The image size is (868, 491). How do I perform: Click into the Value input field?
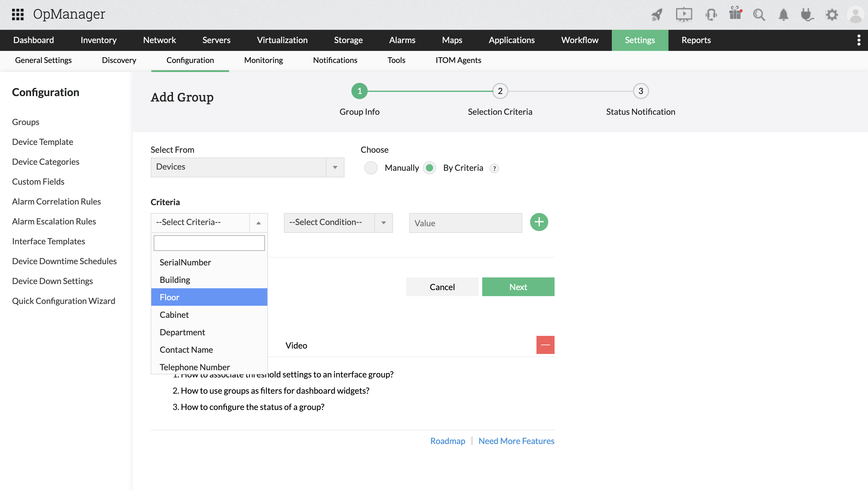tap(465, 223)
